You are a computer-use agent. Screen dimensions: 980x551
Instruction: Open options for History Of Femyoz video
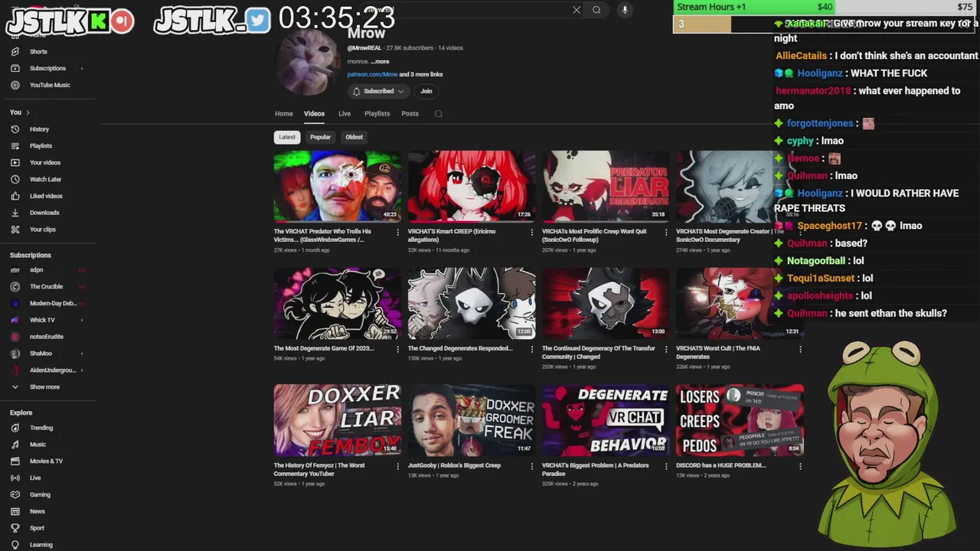(x=397, y=466)
